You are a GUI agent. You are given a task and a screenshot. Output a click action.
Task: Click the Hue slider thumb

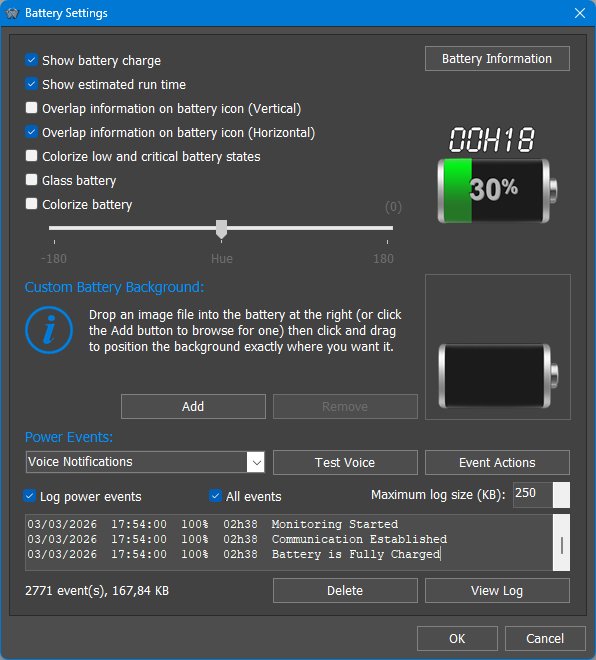pos(221,229)
